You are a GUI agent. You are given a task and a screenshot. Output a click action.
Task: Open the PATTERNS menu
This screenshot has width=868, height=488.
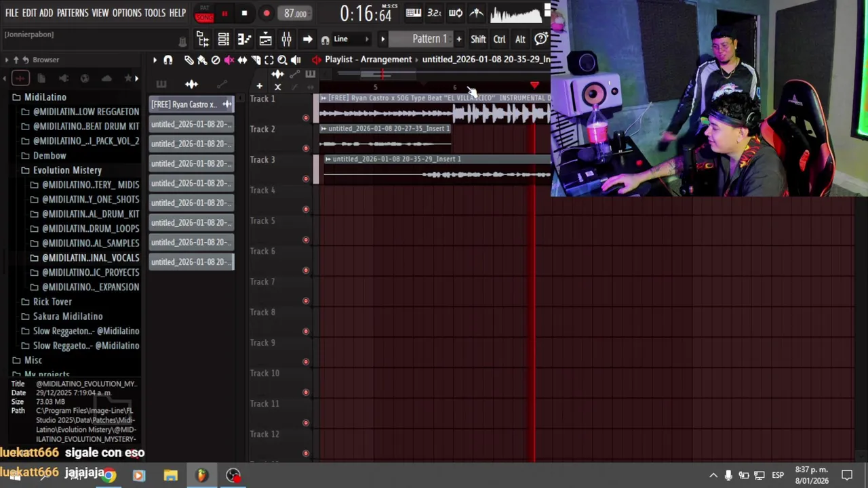coord(73,13)
